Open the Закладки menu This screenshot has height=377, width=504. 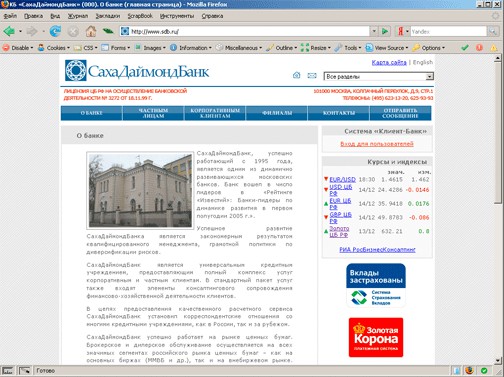pos(108,16)
